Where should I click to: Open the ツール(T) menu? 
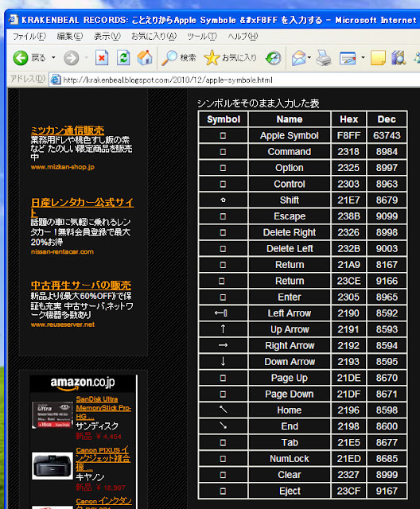202,37
